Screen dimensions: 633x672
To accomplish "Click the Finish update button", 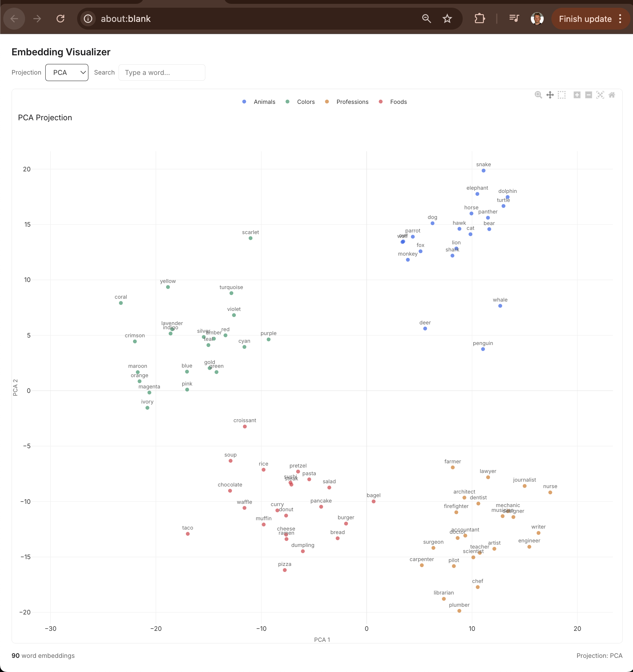I will coord(585,19).
